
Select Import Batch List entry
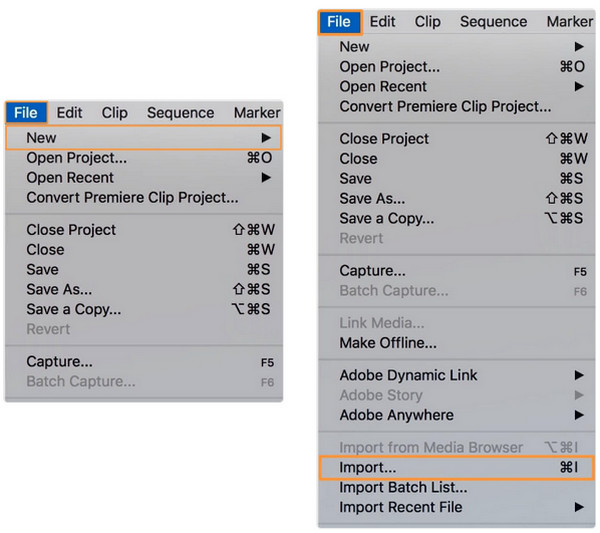click(457, 487)
